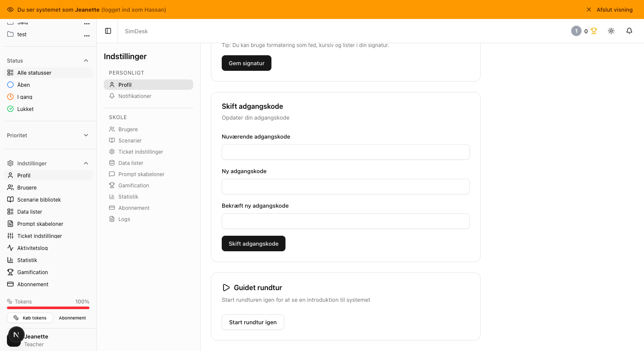Image resolution: width=644 pixels, height=351 pixels.
Task: Focus the Bekræft ny adgangskode field
Action: pos(346,221)
